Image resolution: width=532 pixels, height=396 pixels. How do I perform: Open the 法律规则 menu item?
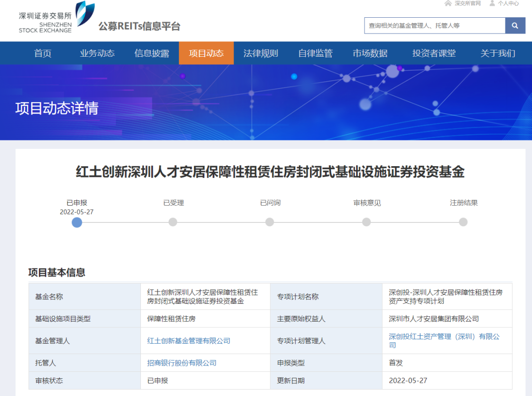(261, 53)
